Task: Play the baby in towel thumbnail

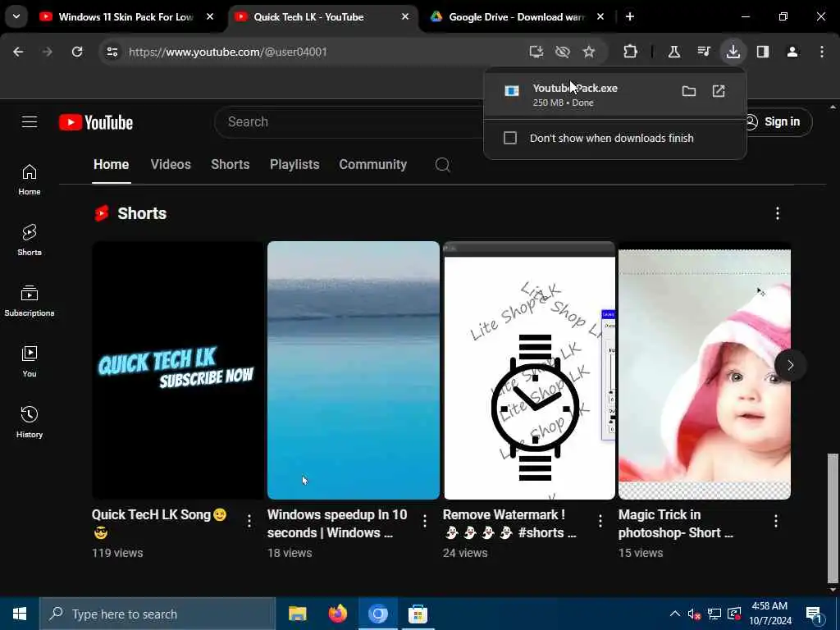Action: tap(705, 370)
